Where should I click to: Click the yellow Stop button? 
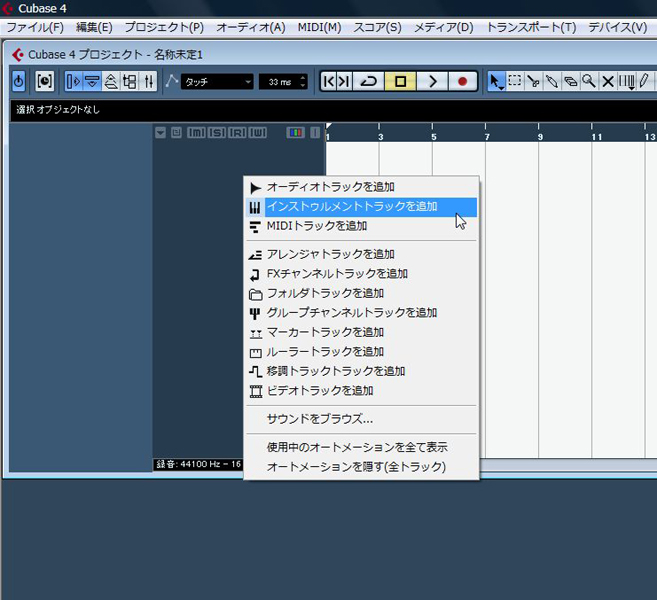tap(401, 81)
